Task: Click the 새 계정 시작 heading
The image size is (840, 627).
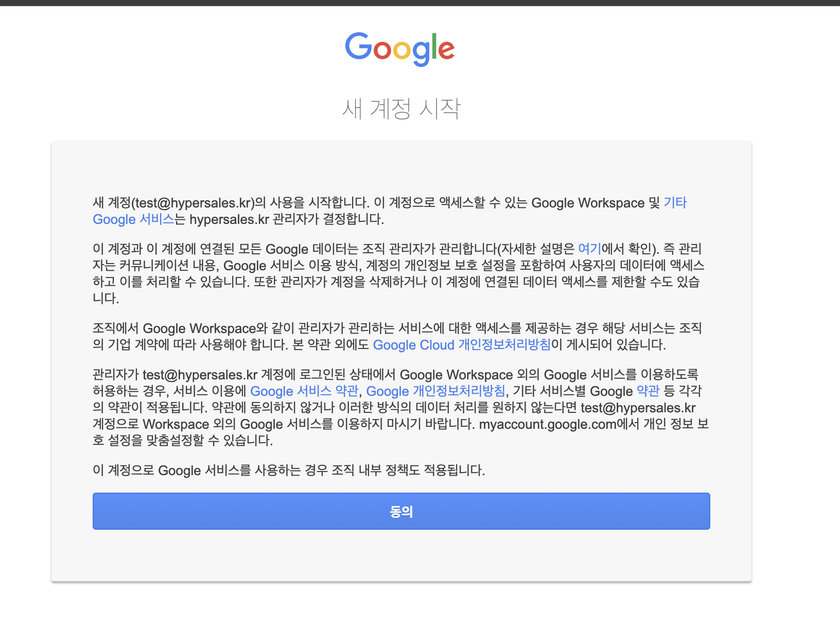Action: pos(401,109)
